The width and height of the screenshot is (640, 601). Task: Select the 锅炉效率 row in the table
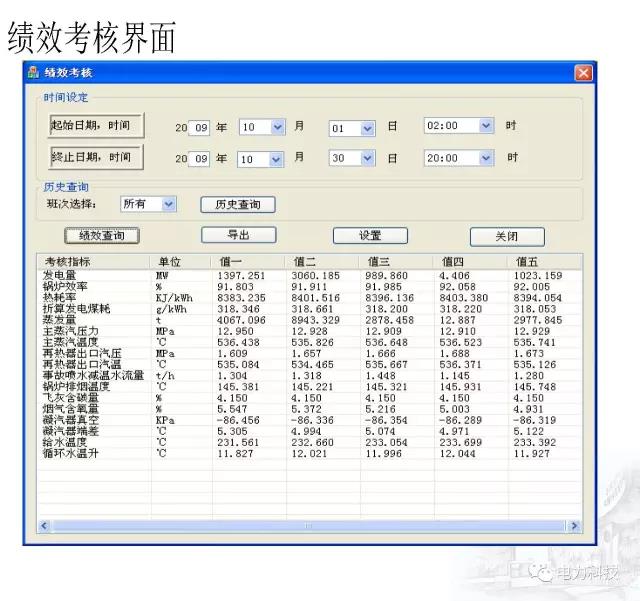click(70, 286)
